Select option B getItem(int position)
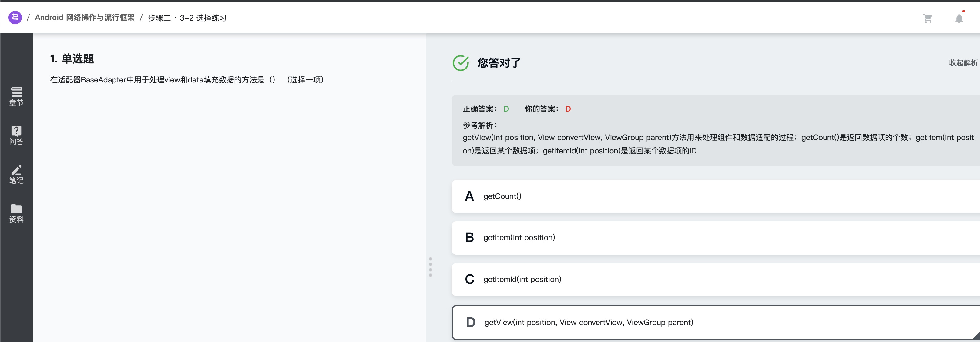980x342 pixels. coord(716,238)
